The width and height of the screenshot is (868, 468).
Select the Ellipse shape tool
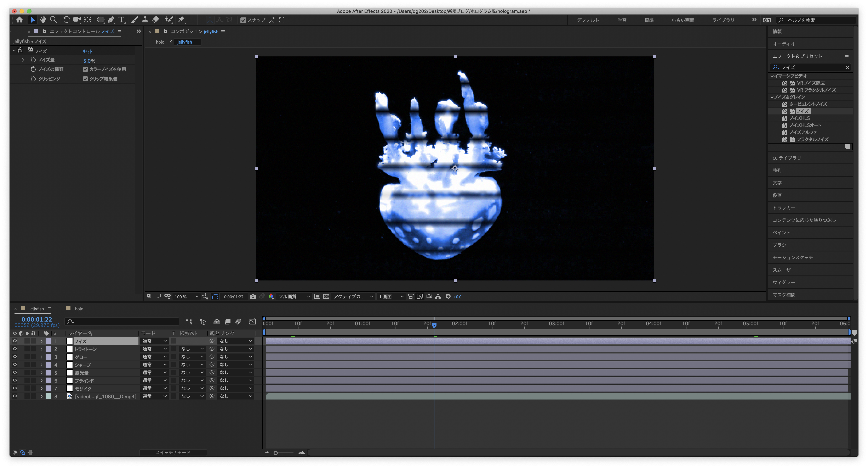click(x=100, y=19)
